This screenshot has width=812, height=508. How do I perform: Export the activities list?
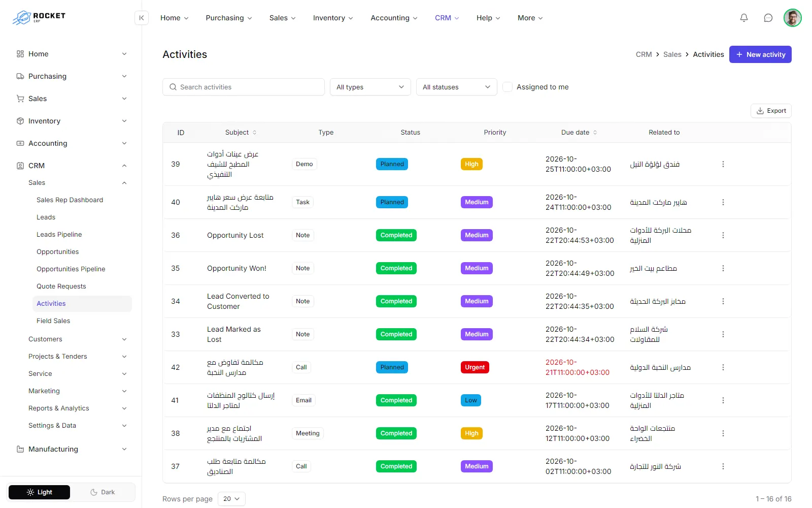(771, 111)
